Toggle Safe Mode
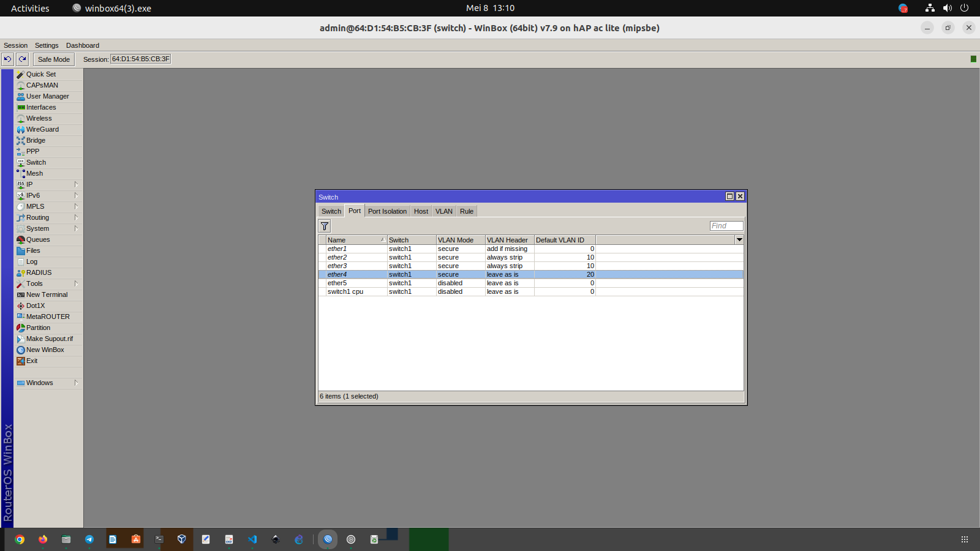This screenshot has height=551, width=980. (x=54, y=59)
